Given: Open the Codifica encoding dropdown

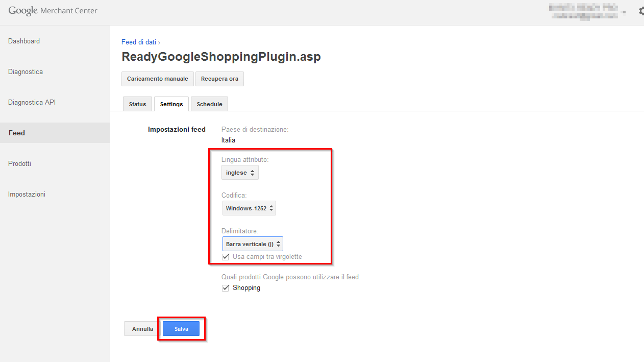Looking at the screenshot, I should click(249, 208).
